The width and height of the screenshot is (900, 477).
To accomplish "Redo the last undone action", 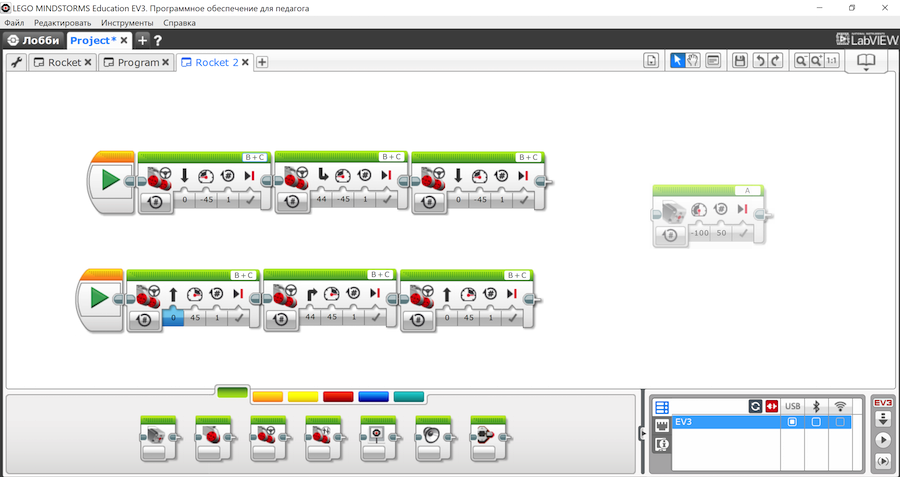I will tap(775, 60).
